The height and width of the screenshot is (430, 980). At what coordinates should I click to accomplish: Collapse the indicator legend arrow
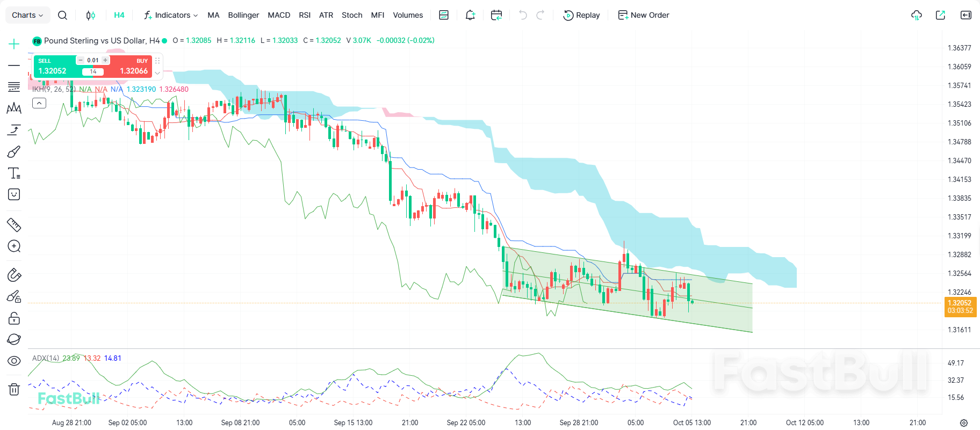pyautogui.click(x=39, y=103)
